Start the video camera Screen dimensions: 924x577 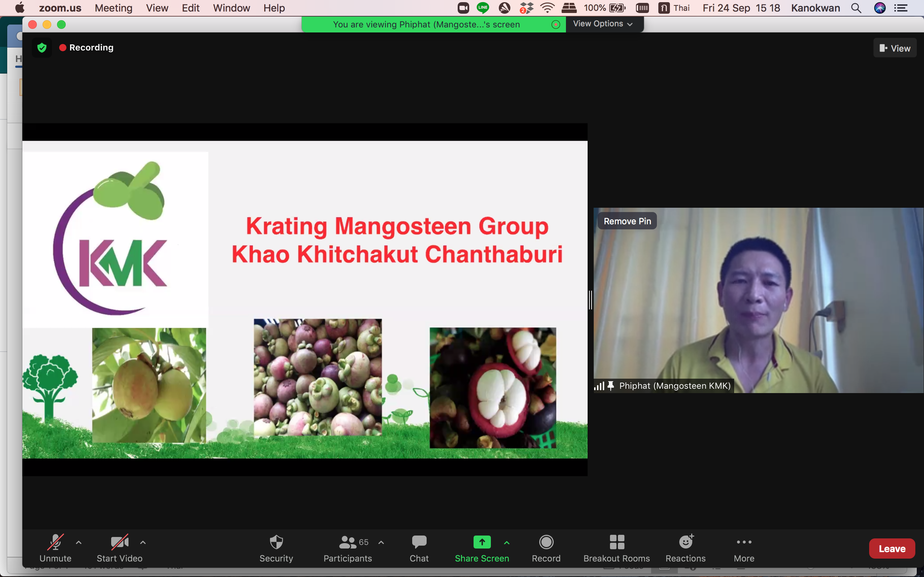119,542
